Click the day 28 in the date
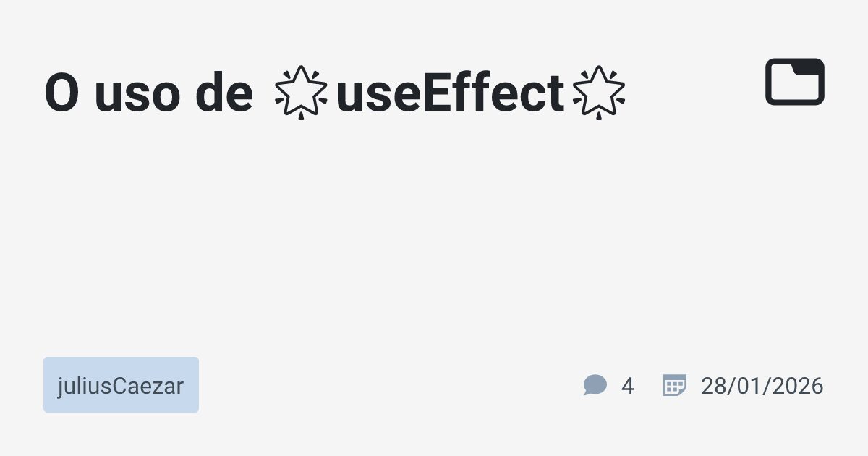The height and width of the screenshot is (456, 868). coord(712,386)
